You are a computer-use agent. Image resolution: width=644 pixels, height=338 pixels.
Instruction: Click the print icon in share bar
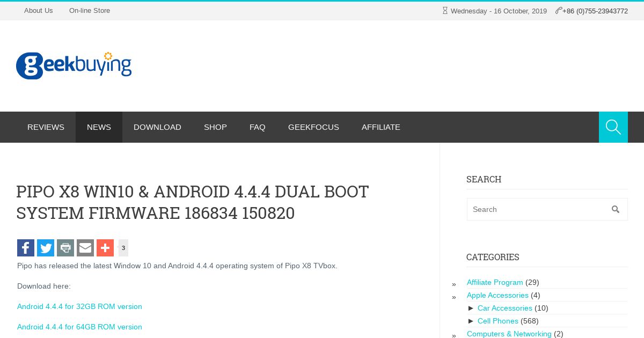point(65,248)
